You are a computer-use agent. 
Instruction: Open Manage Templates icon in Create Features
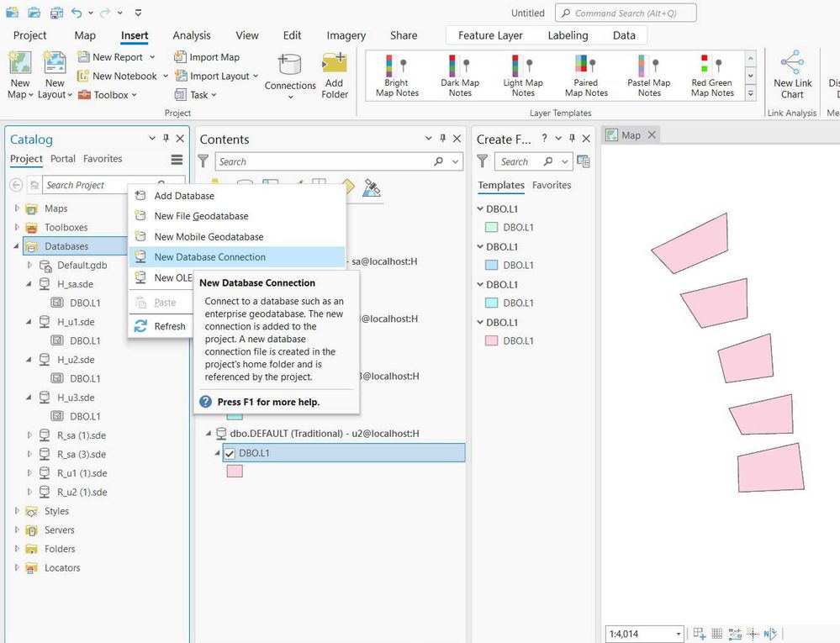pos(584,161)
